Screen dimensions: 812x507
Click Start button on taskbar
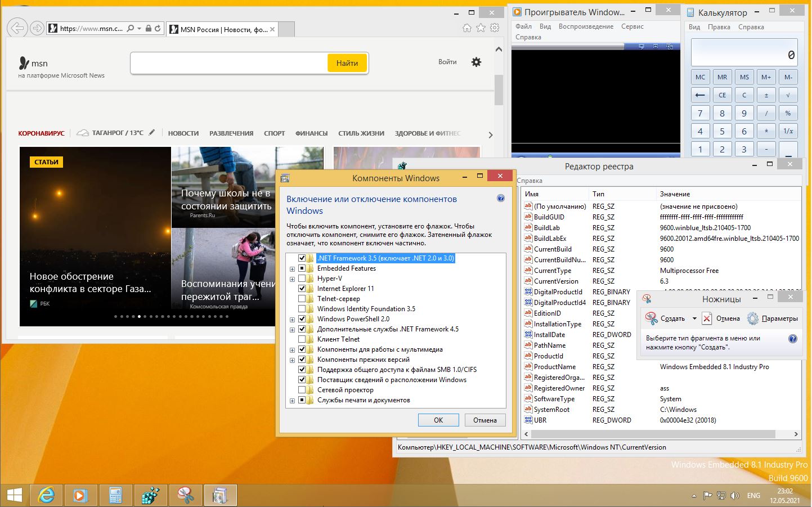pos(14,495)
